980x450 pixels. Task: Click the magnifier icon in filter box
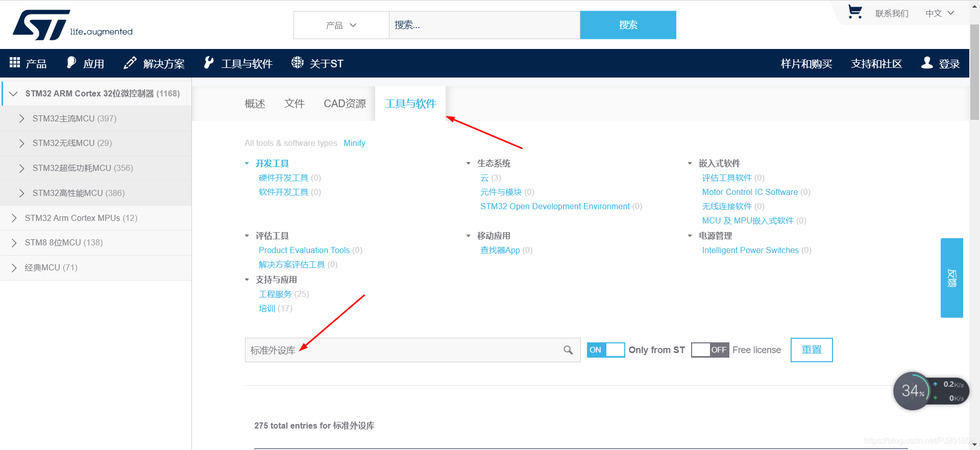(568, 350)
